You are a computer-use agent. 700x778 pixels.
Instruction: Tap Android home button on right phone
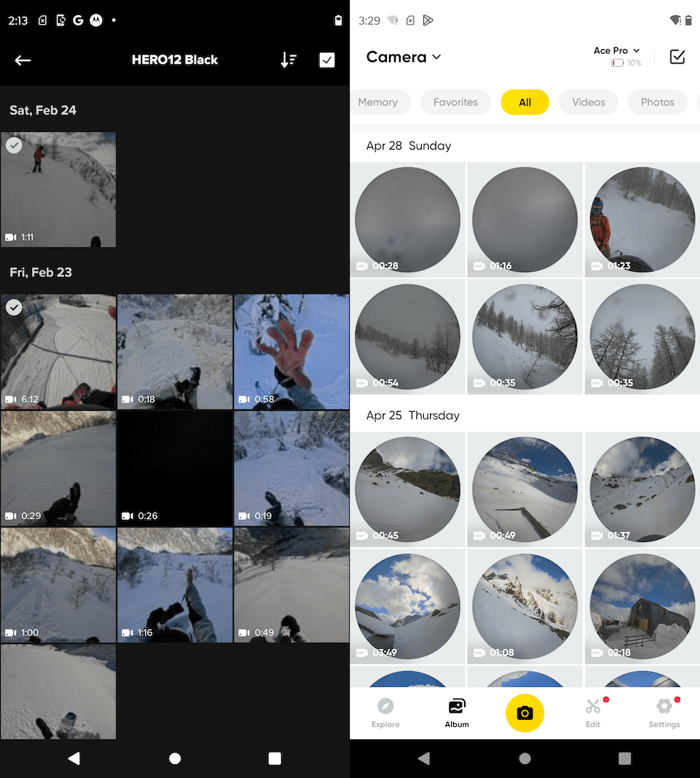525,758
